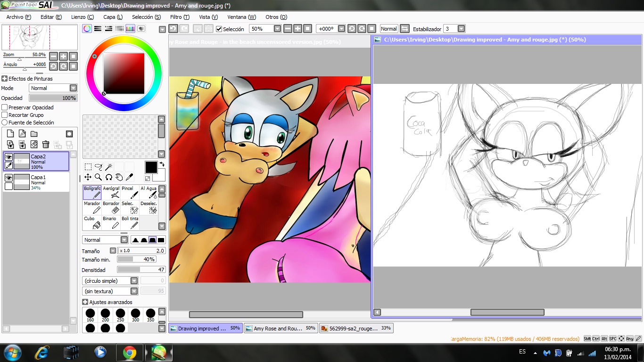Select the Cubo bucket tool

(92, 222)
